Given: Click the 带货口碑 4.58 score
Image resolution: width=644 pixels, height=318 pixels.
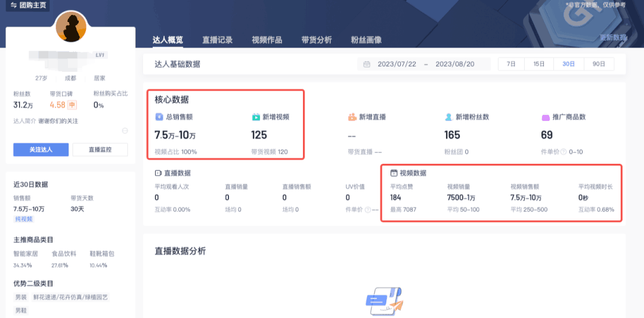Looking at the screenshot, I should tap(57, 105).
